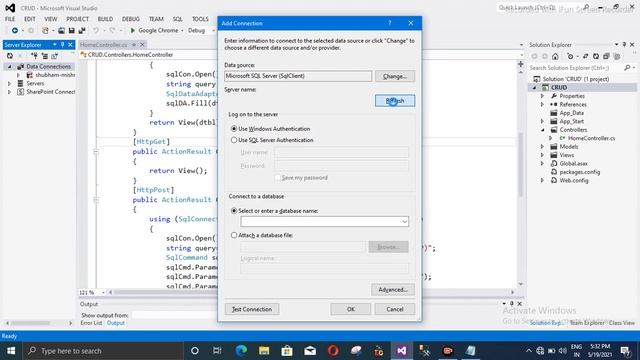This screenshot has width=640, height=360.
Task: Click the search magnifier in Solution Explorer
Action: 627,68
